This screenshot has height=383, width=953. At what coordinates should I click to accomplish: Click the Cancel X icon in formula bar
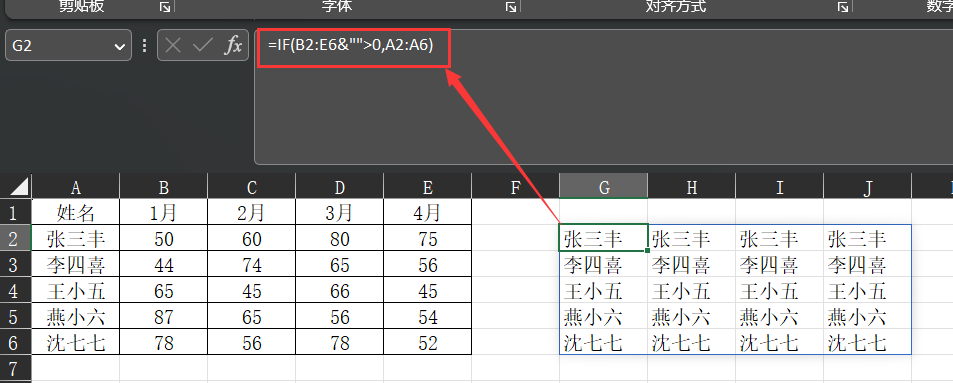coord(173,46)
